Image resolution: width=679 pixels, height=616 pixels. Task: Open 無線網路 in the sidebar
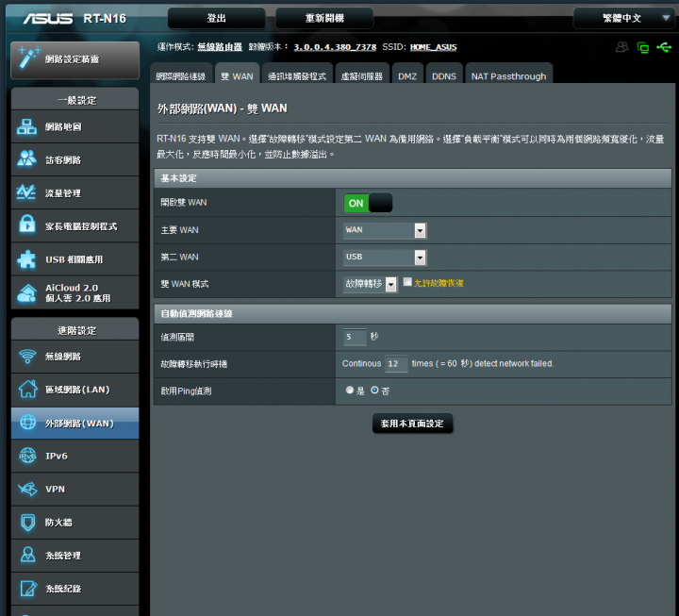[x=75, y=357]
